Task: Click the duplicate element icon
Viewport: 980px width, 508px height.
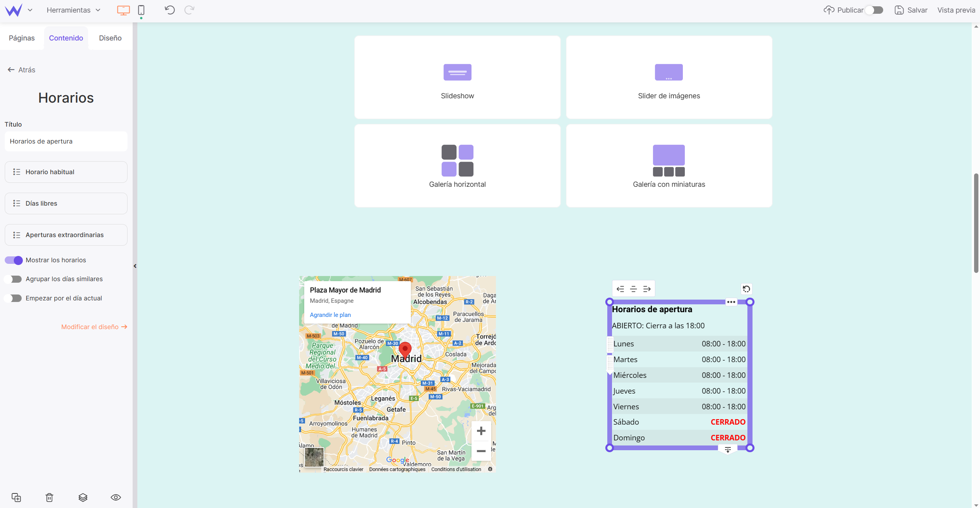Action: 16,497
